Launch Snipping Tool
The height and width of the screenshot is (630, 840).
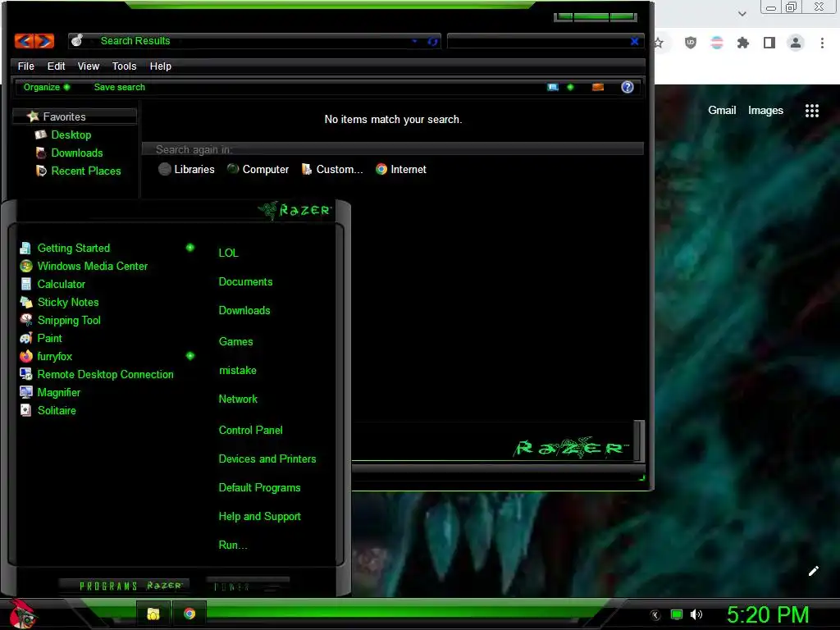point(69,321)
